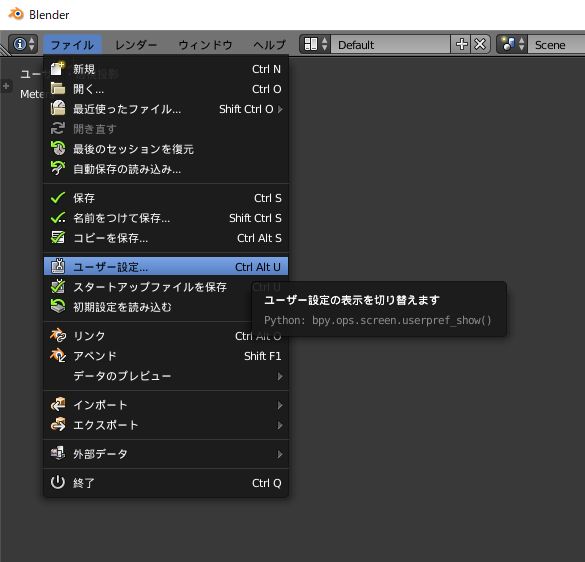The height and width of the screenshot is (562, 585).
Task: Expand エクスポート submenu arrow
Action: tap(280, 425)
